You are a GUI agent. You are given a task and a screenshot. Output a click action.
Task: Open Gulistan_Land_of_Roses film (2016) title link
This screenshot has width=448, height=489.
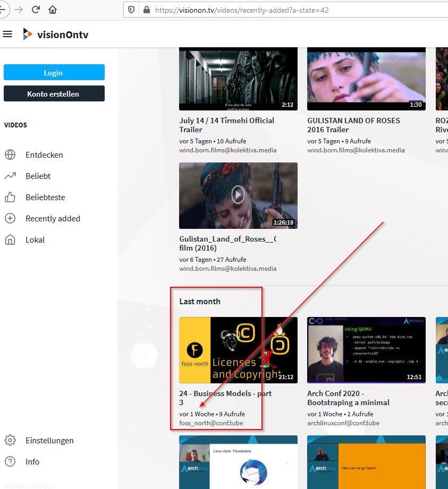227,244
